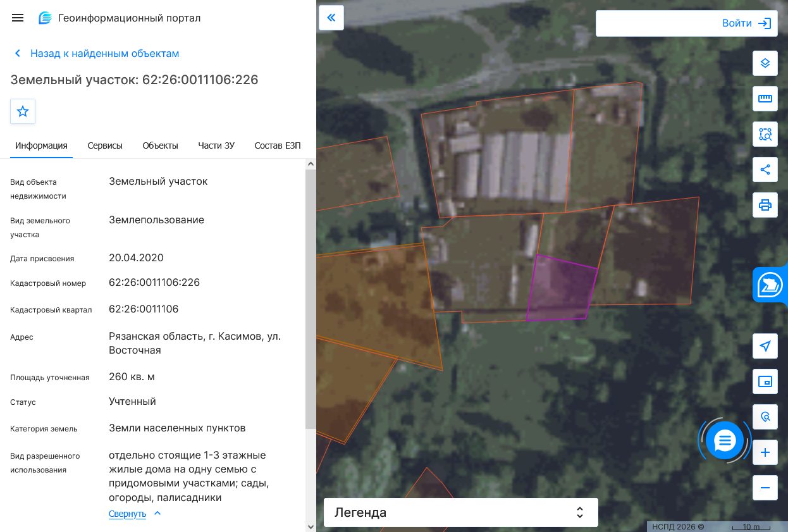Click the purple highlighted parcel on map
This screenshot has width=788, height=532.
pyautogui.click(x=562, y=290)
